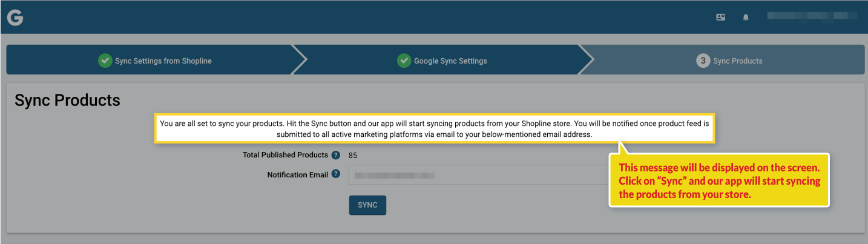Open the ID card icon in header
868x244 pixels.
pyautogui.click(x=720, y=18)
